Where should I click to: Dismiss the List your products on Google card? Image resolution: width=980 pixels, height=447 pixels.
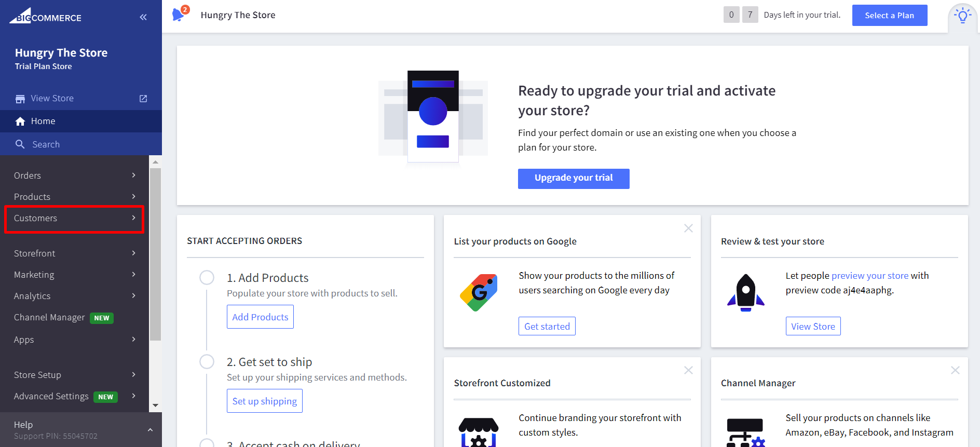click(x=688, y=228)
